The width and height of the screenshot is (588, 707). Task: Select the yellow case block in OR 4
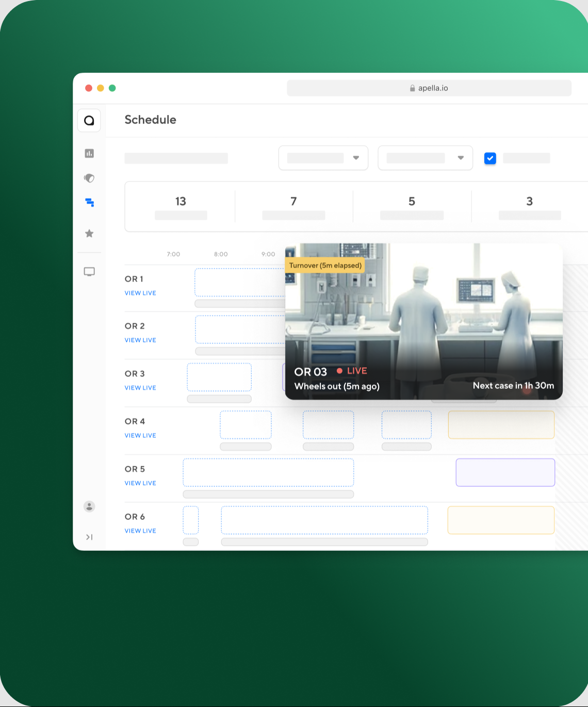click(x=501, y=425)
